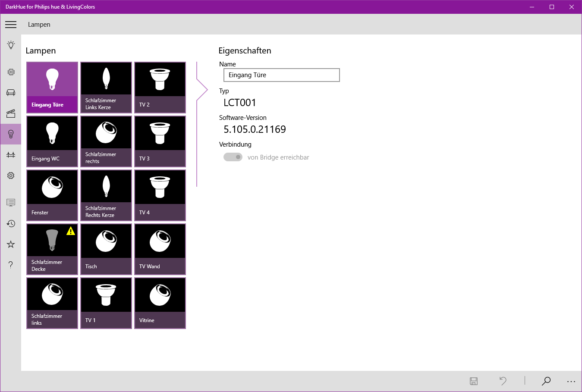Click the save floppy disk icon
This screenshot has width=582, height=392.
pyautogui.click(x=474, y=381)
